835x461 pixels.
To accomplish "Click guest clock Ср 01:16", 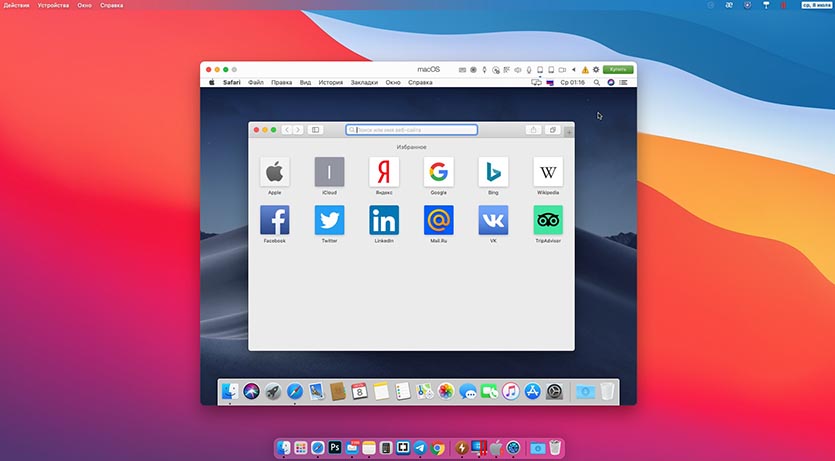I will [572, 83].
